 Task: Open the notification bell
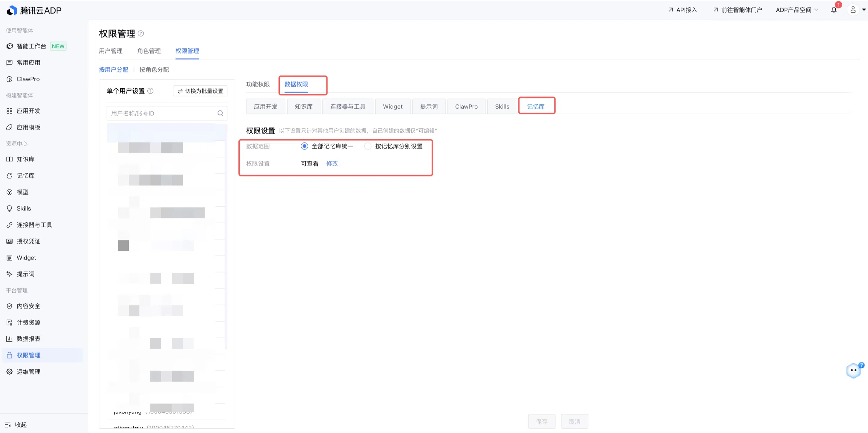834,10
